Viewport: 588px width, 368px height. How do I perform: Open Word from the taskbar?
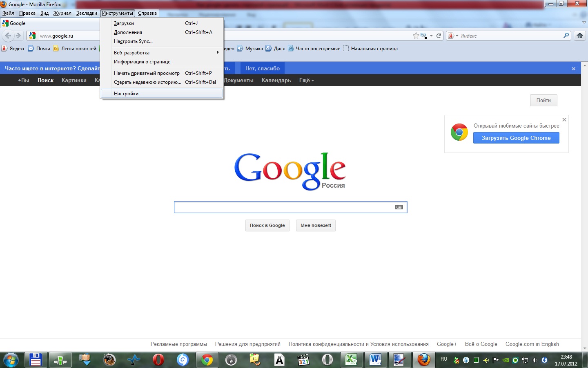(375, 360)
